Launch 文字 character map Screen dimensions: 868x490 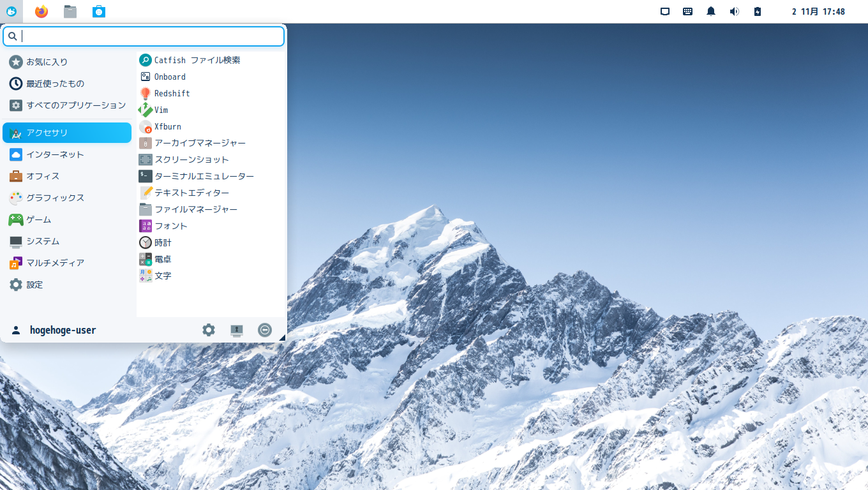[x=211, y=276]
